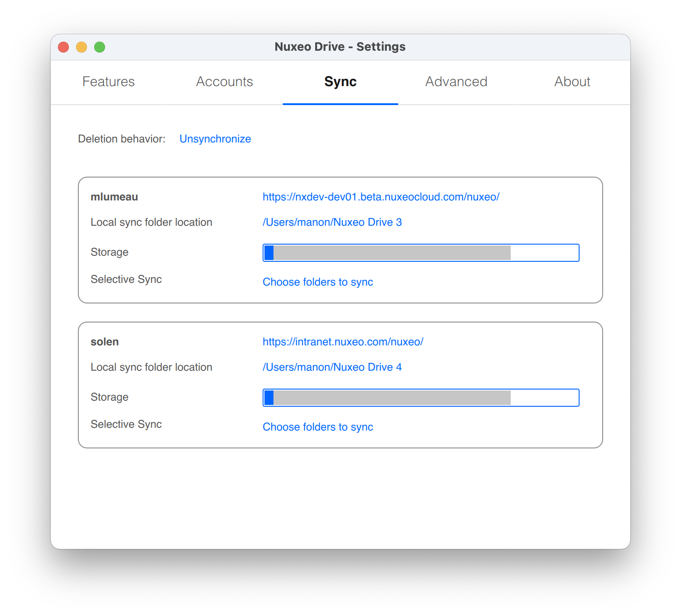Open the nxdev-dev01.beta.nuxeocloud.com server link

click(x=381, y=197)
